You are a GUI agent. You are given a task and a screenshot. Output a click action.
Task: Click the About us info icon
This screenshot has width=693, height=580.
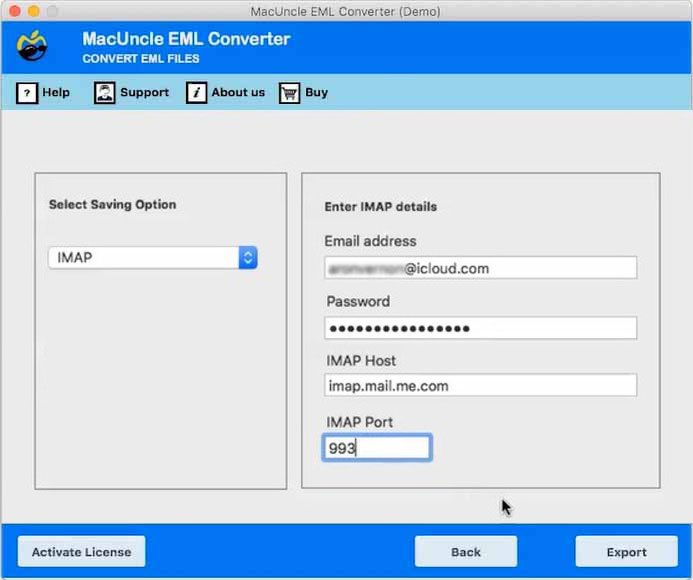point(196,93)
